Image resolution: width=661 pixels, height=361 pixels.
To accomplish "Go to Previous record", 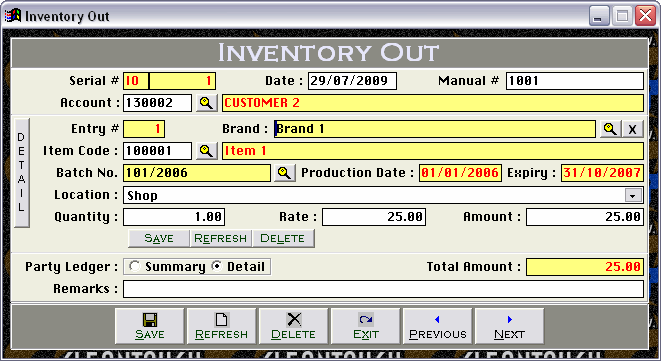I will (x=438, y=326).
